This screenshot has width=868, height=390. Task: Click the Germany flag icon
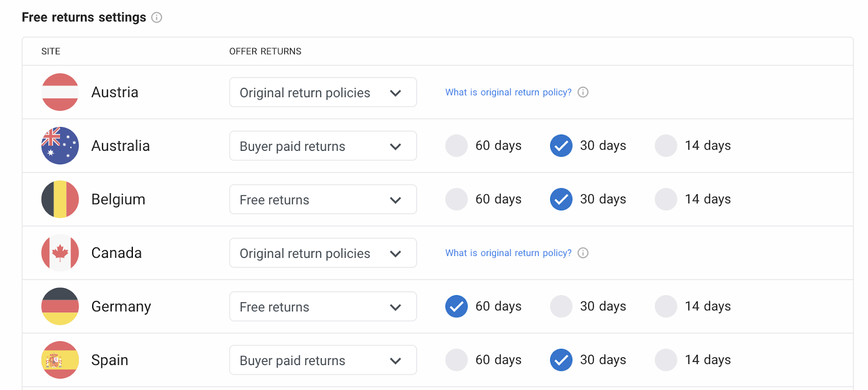click(60, 306)
